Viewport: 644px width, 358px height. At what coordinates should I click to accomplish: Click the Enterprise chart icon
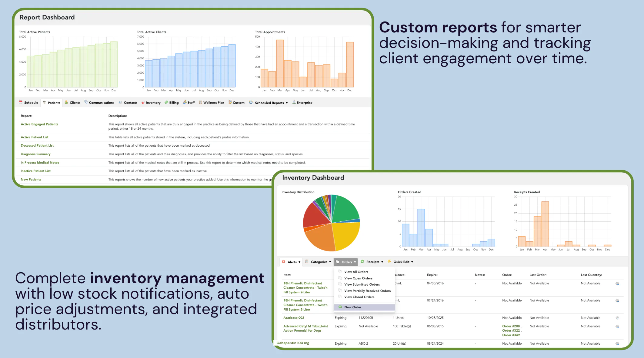tap(294, 102)
